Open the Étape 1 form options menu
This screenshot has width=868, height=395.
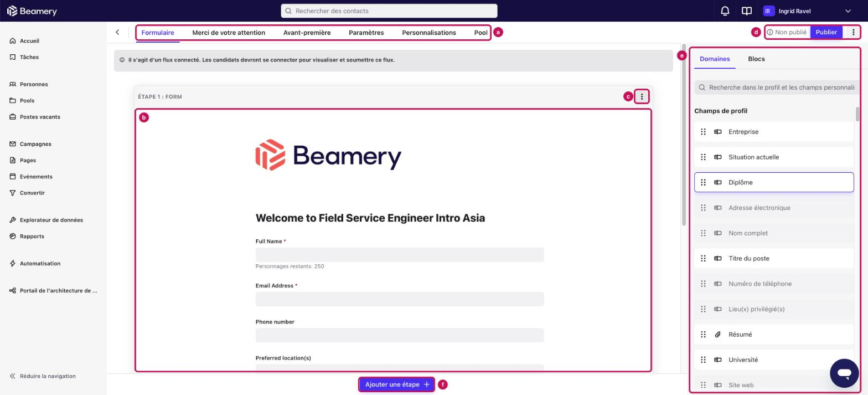[x=642, y=96]
